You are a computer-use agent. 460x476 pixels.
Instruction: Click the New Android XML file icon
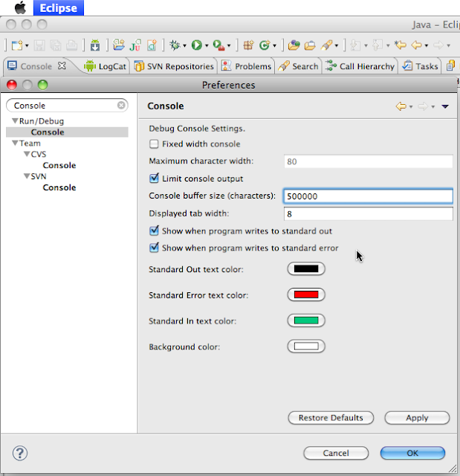tap(152, 45)
